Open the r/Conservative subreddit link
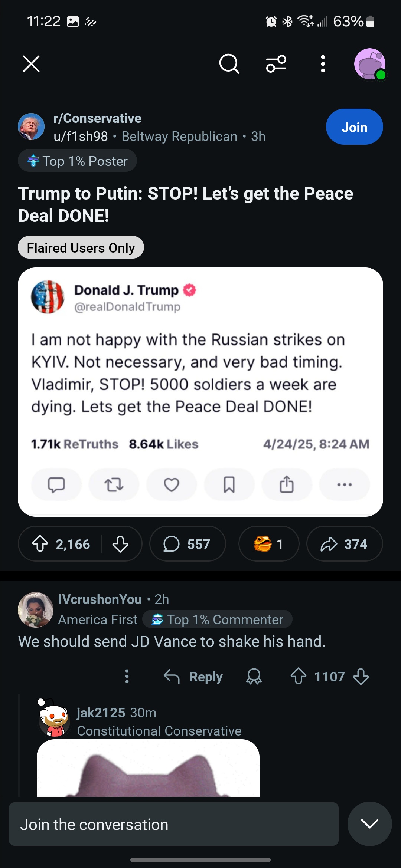 (97, 118)
